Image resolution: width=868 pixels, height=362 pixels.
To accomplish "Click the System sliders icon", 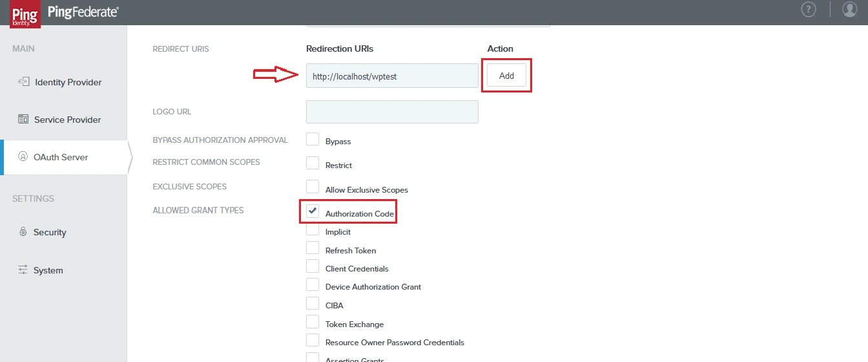I will click(23, 270).
